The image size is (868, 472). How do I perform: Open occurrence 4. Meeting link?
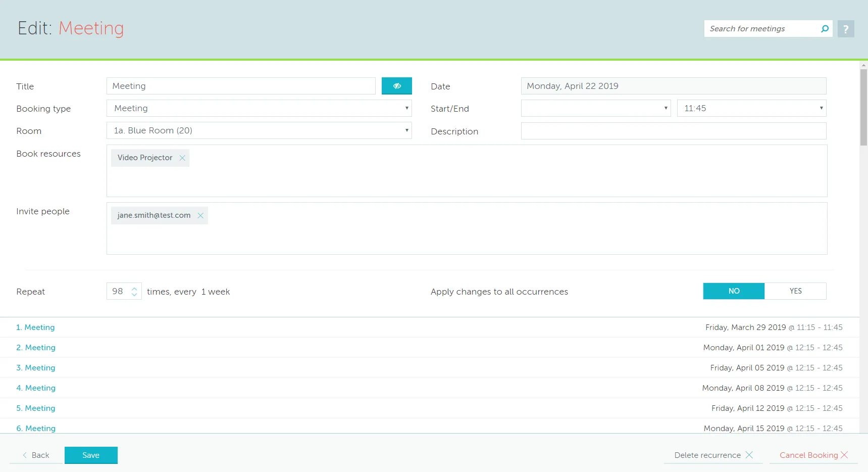[36, 388]
